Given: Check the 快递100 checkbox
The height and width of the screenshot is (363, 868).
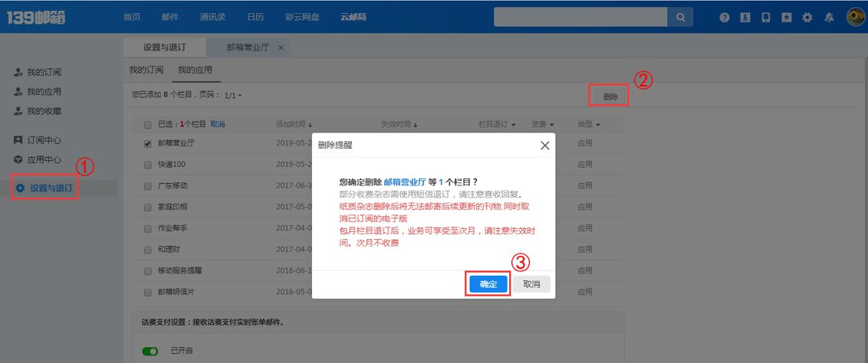Looking at the screenshot, I should click(147, 165).
